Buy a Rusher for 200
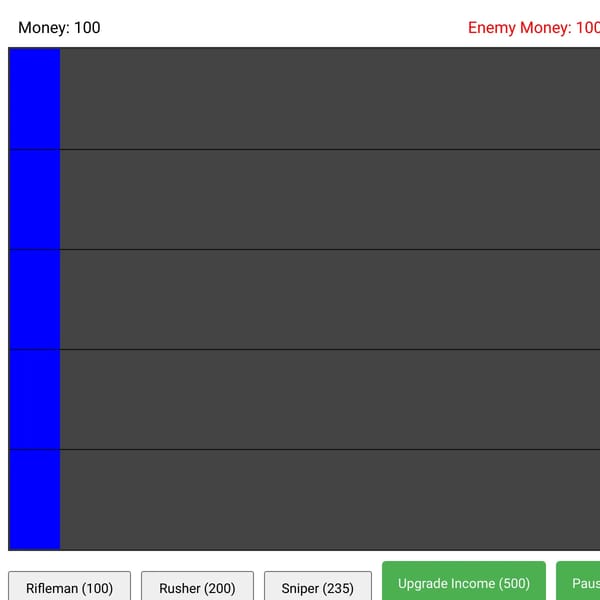The image size is (600, 600). tap(197, 586)
